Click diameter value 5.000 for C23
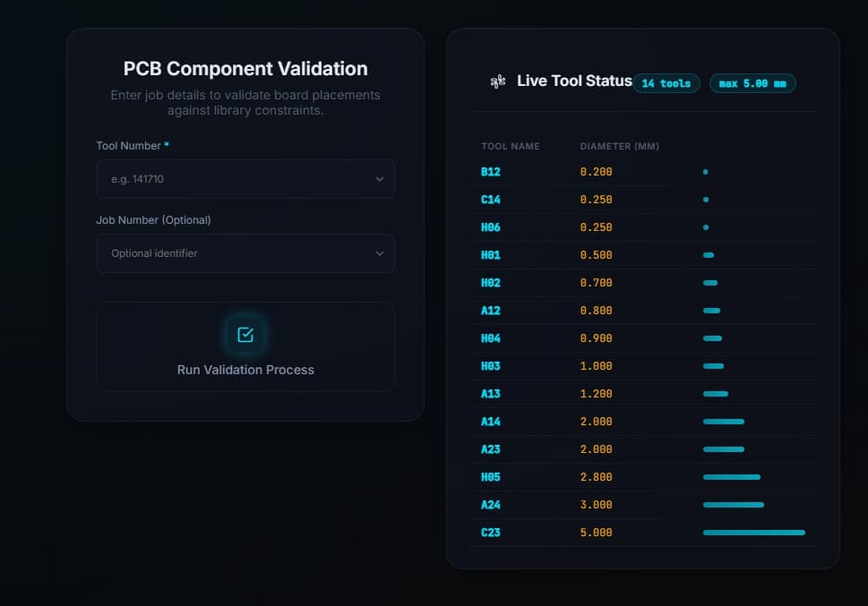The image size is (868, 606). [x=597, y=533]
